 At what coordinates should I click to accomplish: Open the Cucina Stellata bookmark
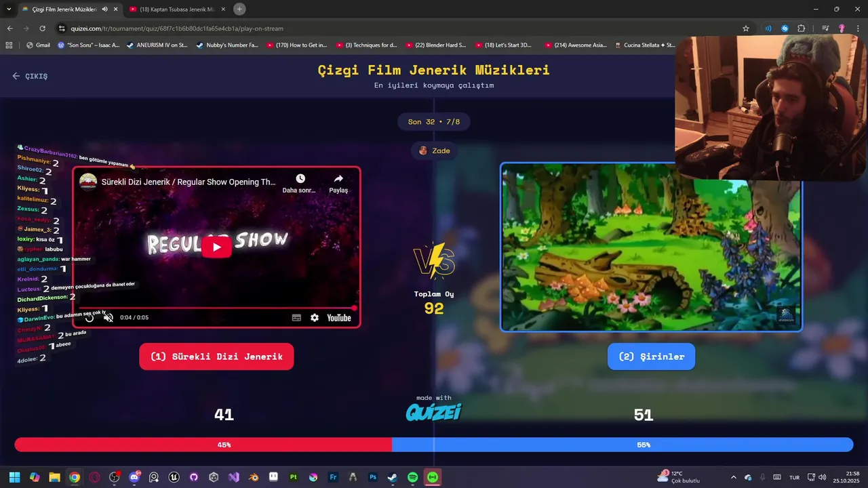[x=645, y=45]
